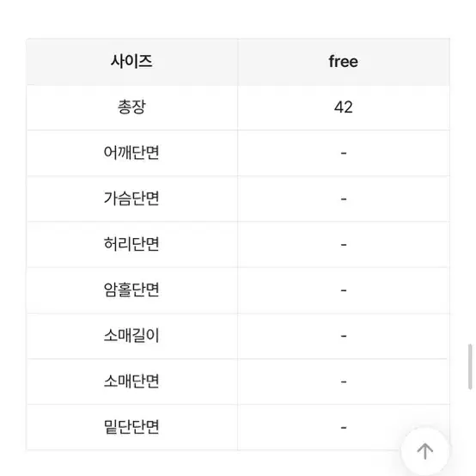This screenshot has height=476, width=476.
Task: Click the 42 total length value
Action: 344,107
